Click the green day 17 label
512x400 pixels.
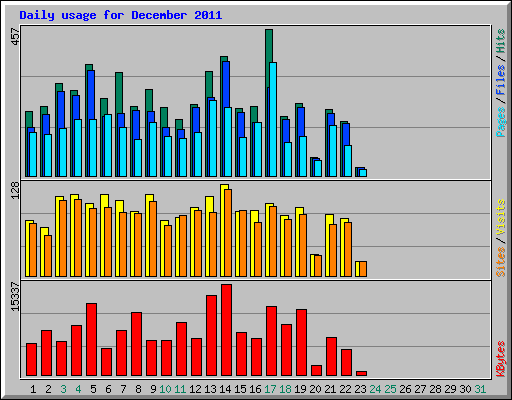tap(270, 389)
